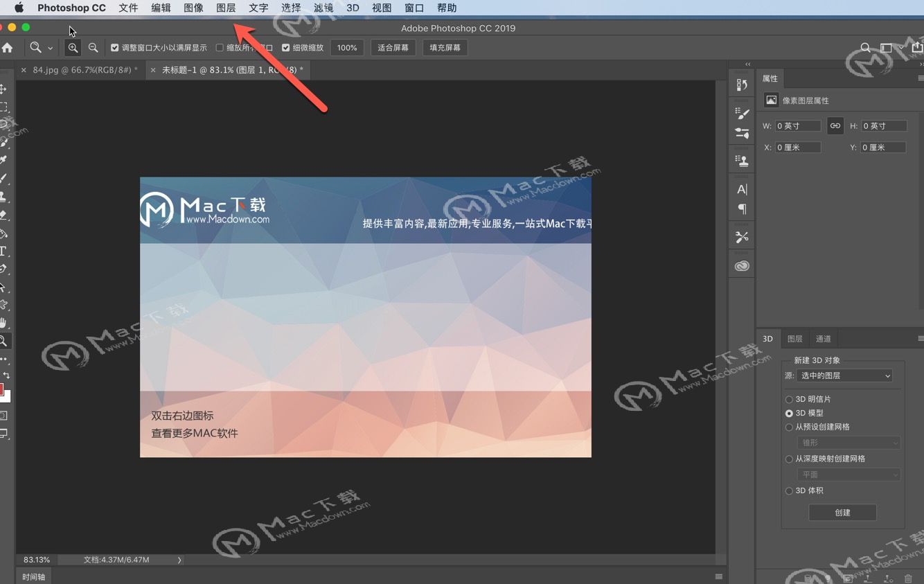Screen dimensions: 924x584
Task: Open the Brushes panel icon
Action: coord(742,133)
